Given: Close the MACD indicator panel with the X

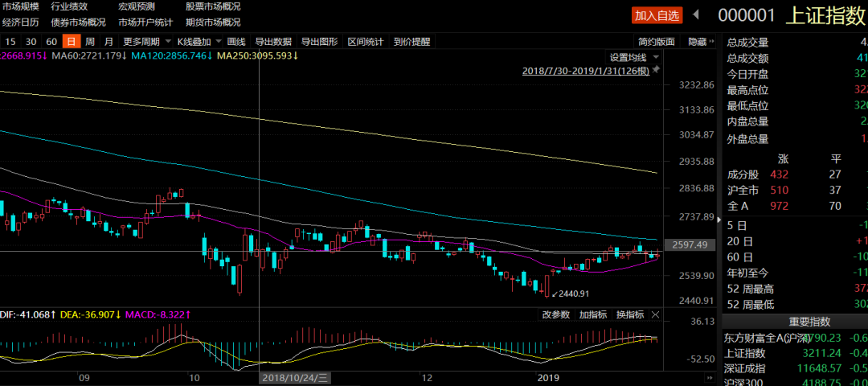Looking at the screenshot, I should point(655,314).
